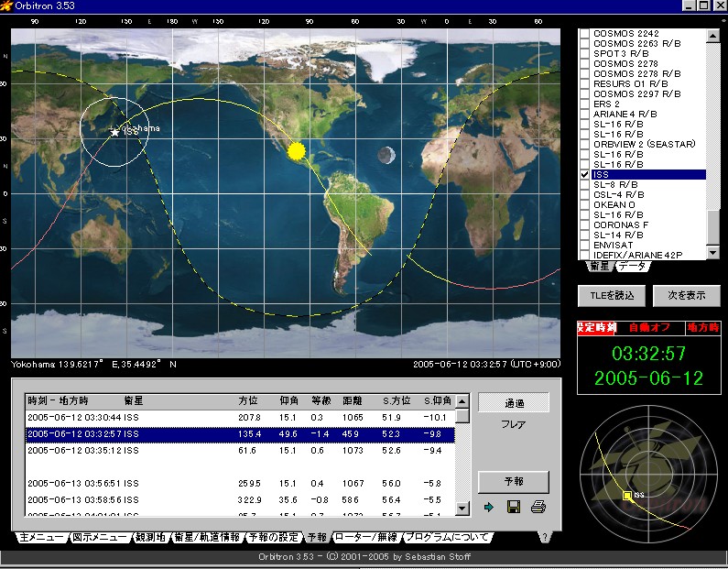Click prediction table scroll down arrow

click(x=462, y=509)
